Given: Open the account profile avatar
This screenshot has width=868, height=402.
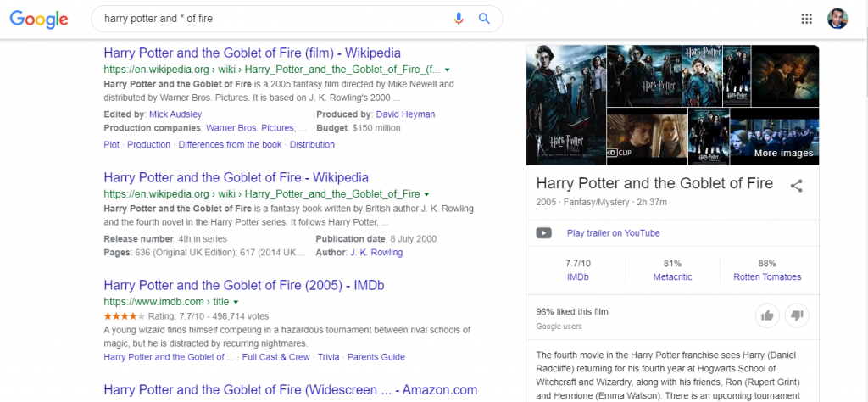Looking at the screenshot, I should [837, 19].
